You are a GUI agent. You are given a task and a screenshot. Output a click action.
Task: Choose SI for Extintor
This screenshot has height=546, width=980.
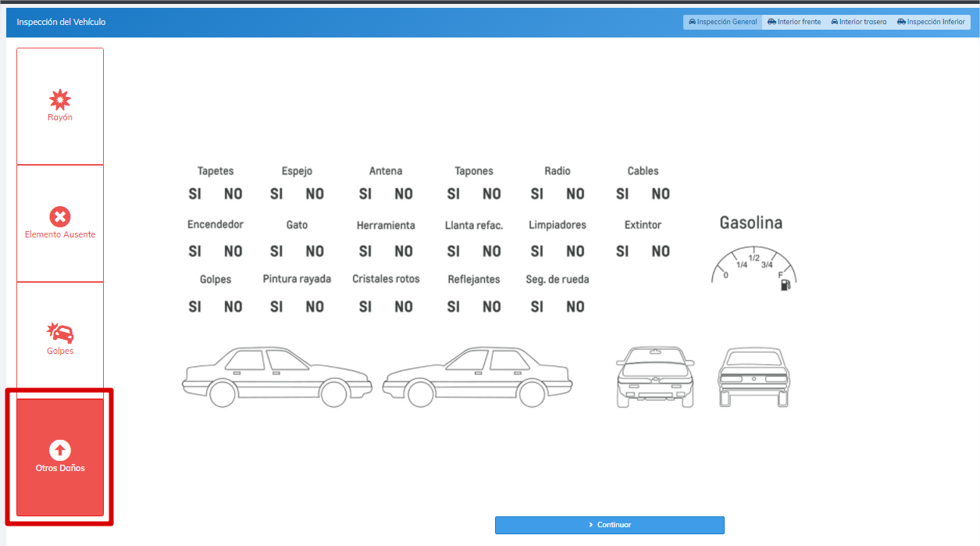tap(622, 252)
